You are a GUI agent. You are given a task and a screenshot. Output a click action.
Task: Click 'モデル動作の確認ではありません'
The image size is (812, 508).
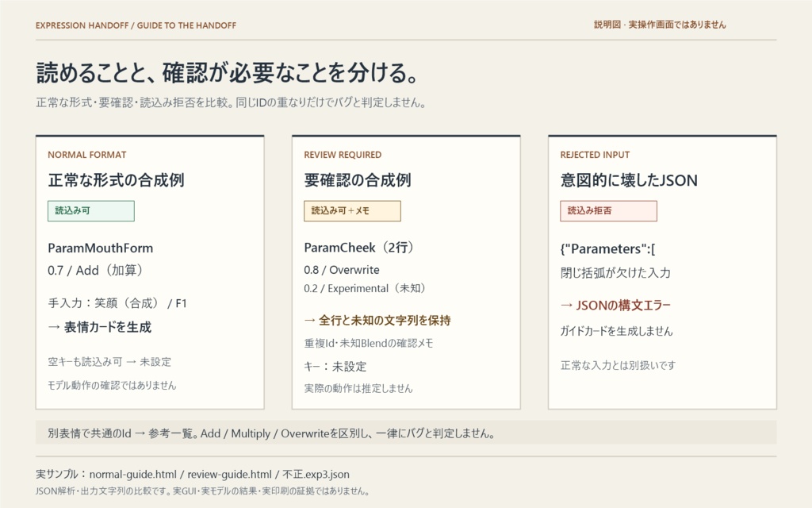[112, 385]
